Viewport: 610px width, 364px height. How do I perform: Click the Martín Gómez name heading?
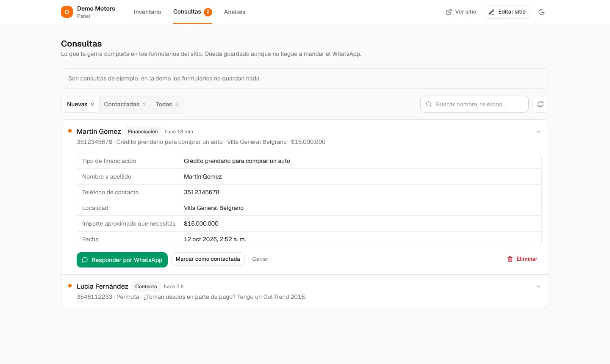(99, 132)
